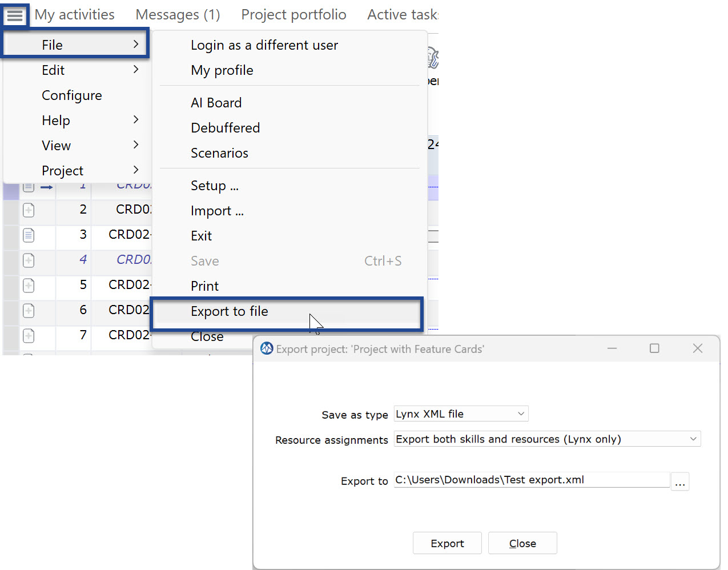Select Export to file in the File menu
The width and height of the screenshot is (728, 570).
(230, 311)
